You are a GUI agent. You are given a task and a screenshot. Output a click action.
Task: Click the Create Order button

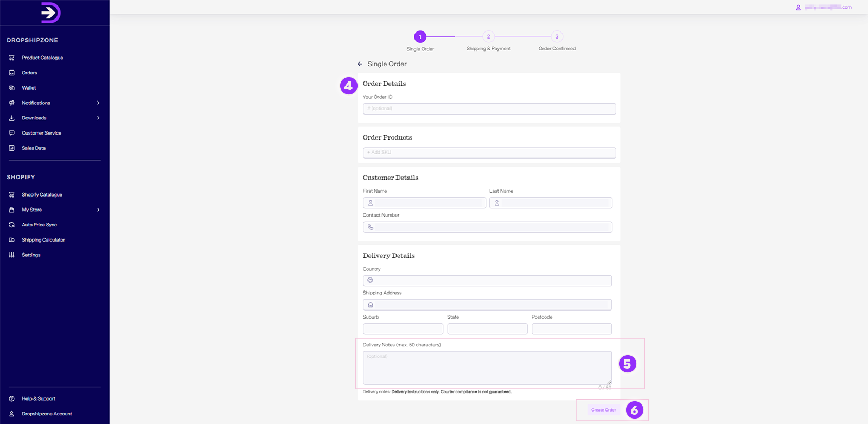[603, 410]
